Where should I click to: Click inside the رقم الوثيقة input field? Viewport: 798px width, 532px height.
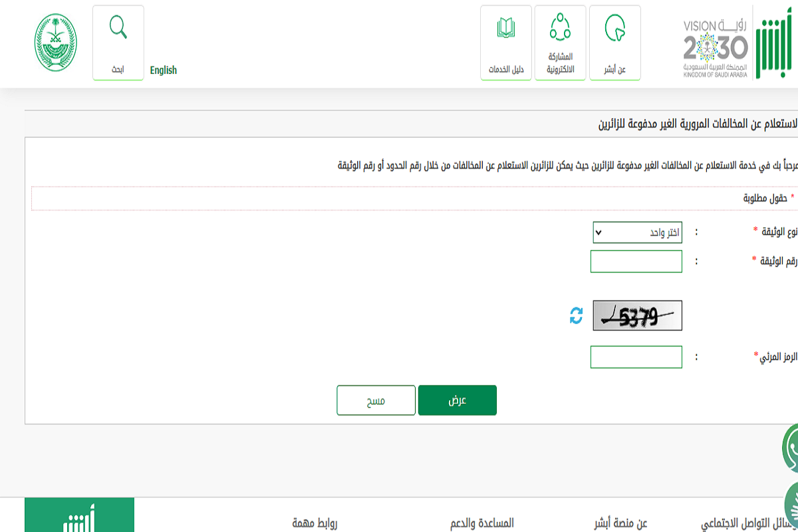point(636,261)
